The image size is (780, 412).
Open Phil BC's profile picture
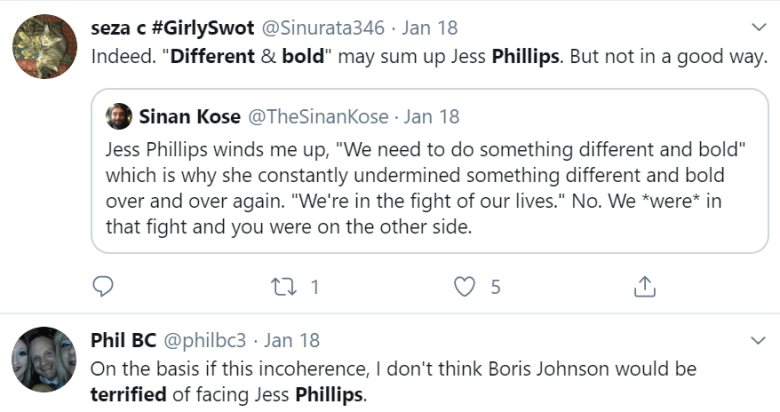(x=43, y=359)
